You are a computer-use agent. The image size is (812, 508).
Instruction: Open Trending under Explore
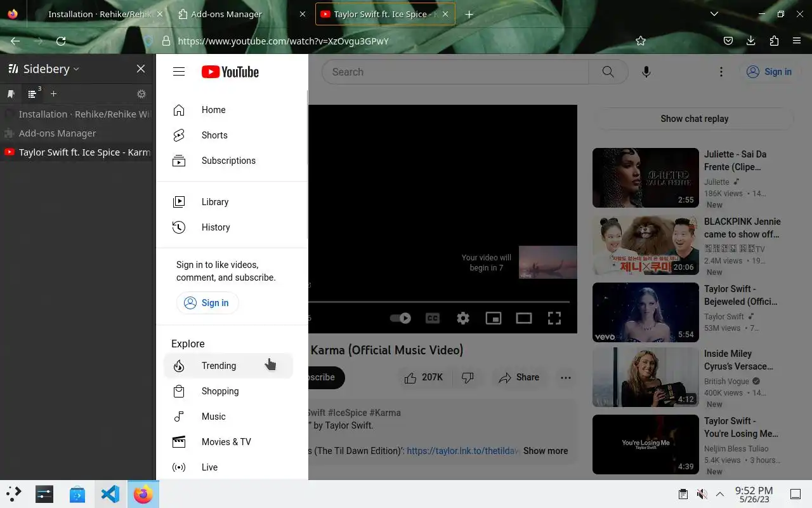[x=228, y=366]
